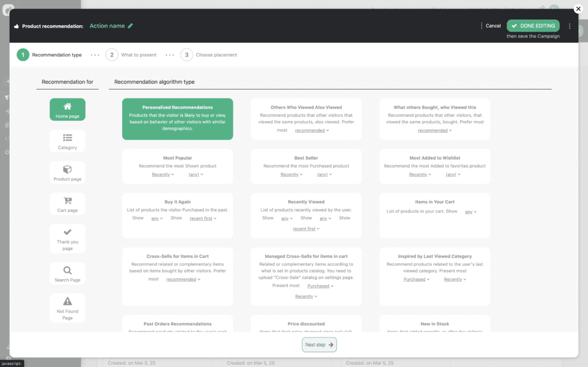The height and width of the screenshot is (367, 588).
Task: Click the Next step button
Action: pos(319,345)
